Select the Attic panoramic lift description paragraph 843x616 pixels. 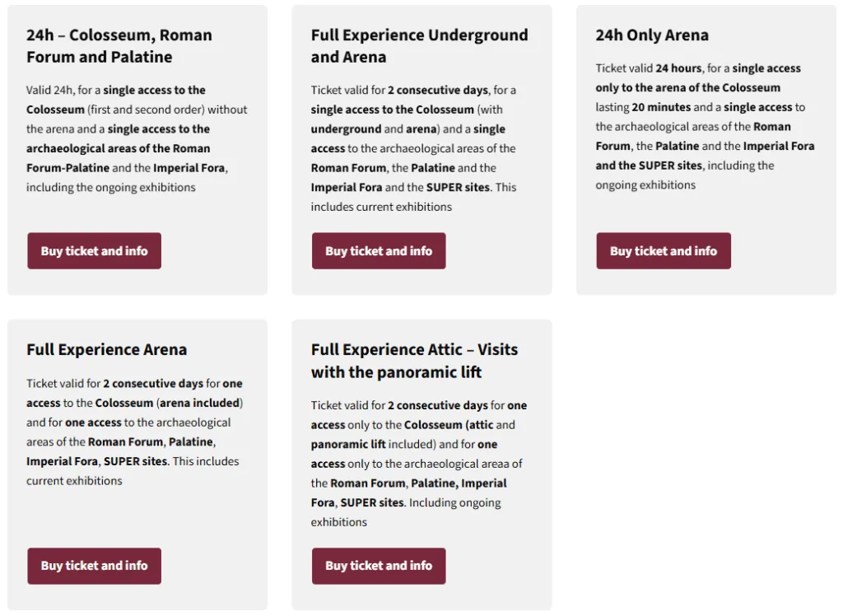(x=419, y=464)
